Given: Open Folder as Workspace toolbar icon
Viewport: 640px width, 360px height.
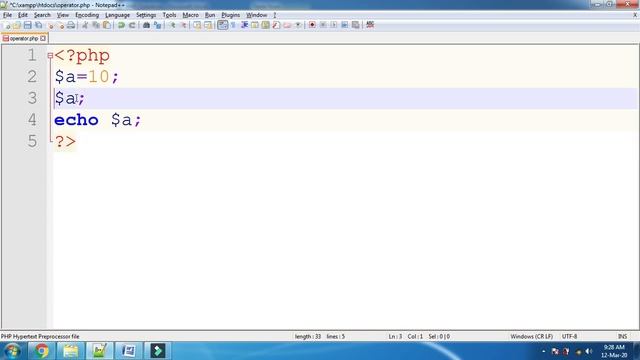Looking at the screenshot, I should tap(287, 25).
